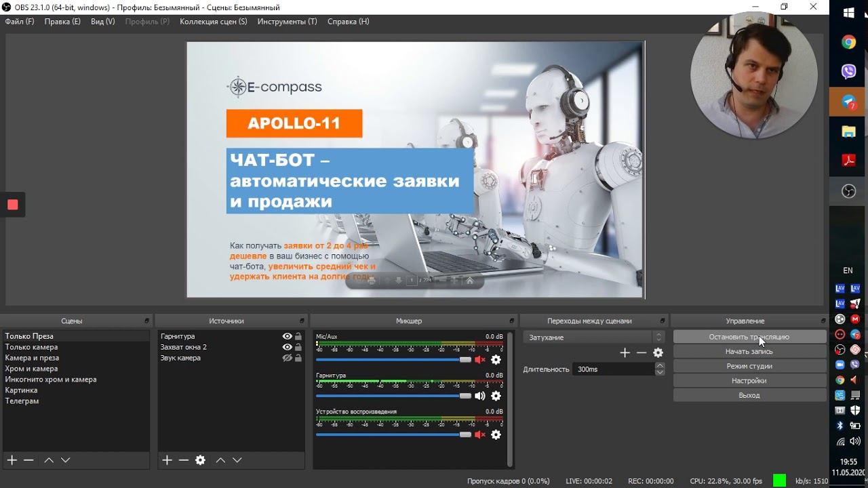Open the Справка menu
868x488 pixels.
(349, 22)
